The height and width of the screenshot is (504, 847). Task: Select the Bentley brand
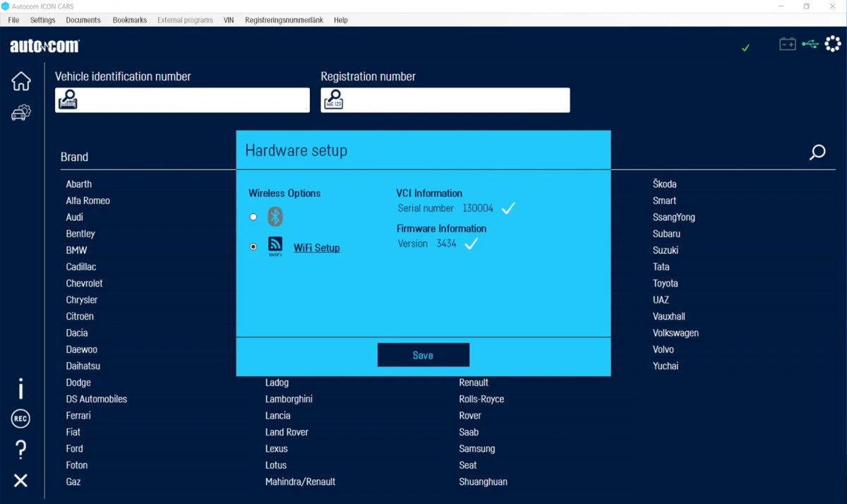pos(80,234)
